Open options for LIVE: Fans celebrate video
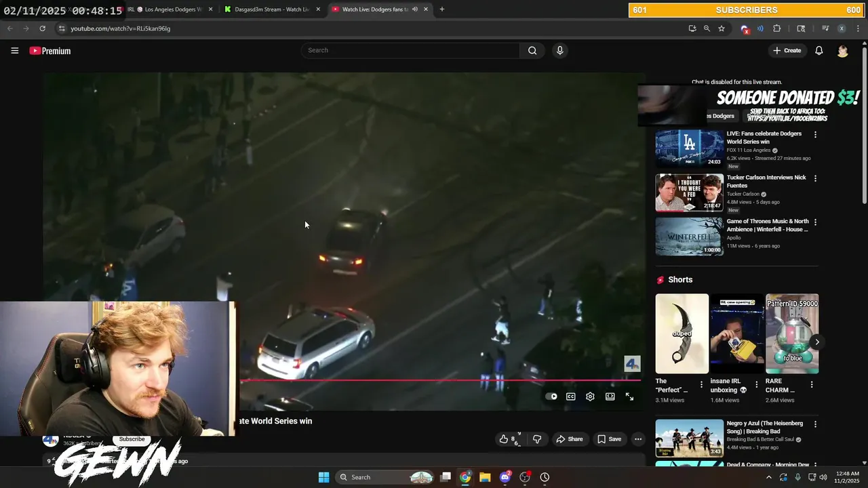 point(815,135)
